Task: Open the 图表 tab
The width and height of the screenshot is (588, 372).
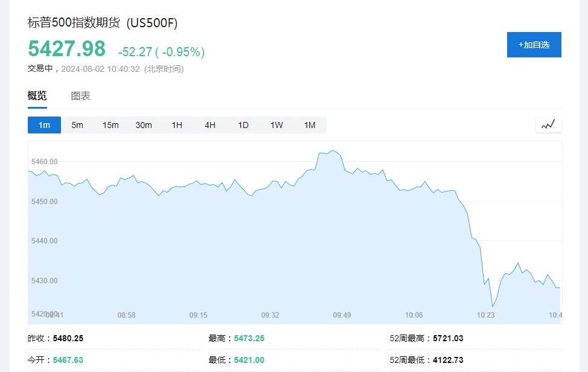Action: (x=80, y=96)
